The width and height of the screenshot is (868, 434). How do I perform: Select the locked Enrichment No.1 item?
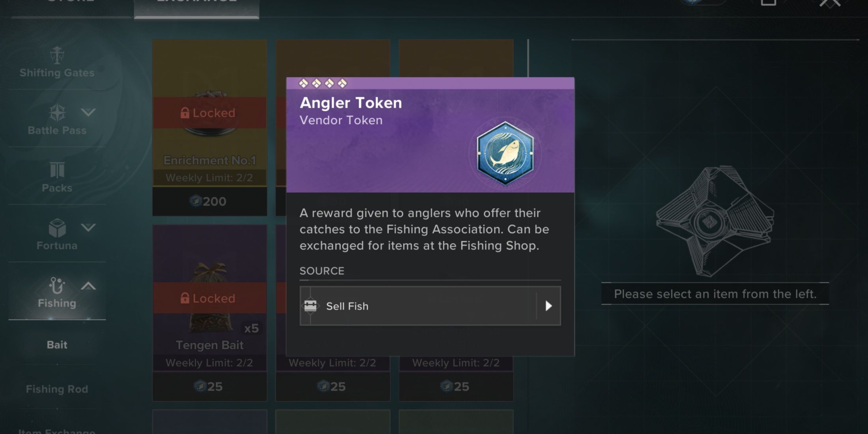(x=210, y=127)
